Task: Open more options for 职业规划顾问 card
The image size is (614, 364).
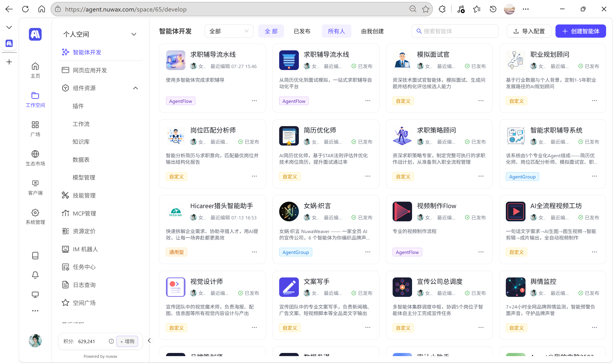Action: tap(594, 100)
